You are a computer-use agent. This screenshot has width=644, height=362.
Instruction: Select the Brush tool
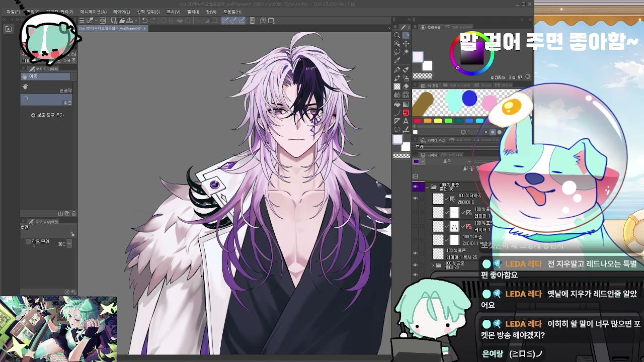click(x=397, y=78)
